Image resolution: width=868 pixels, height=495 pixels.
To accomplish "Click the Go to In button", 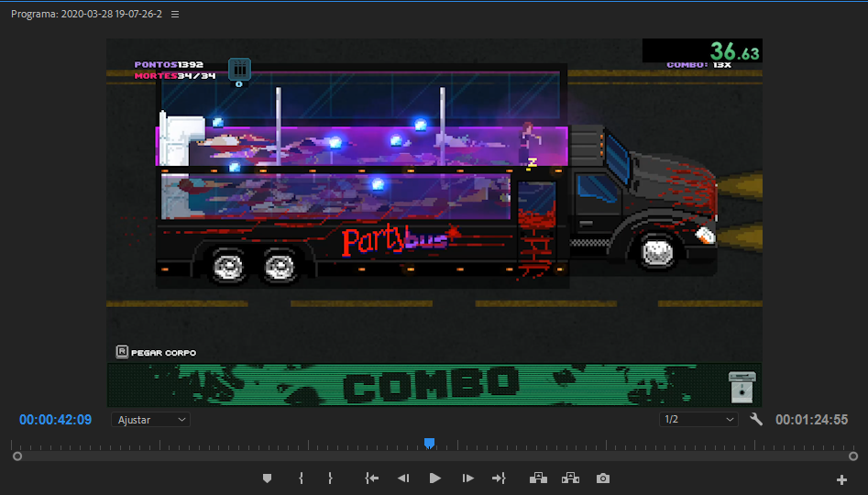I will (372, 478).
